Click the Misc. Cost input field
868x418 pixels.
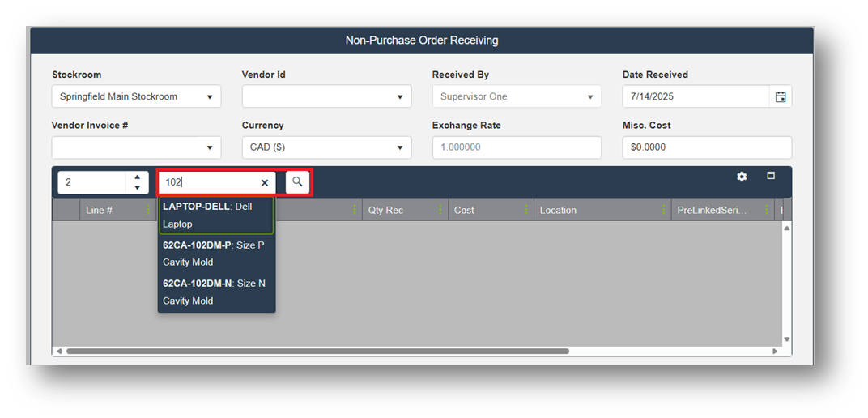click(x=706, y=147)
